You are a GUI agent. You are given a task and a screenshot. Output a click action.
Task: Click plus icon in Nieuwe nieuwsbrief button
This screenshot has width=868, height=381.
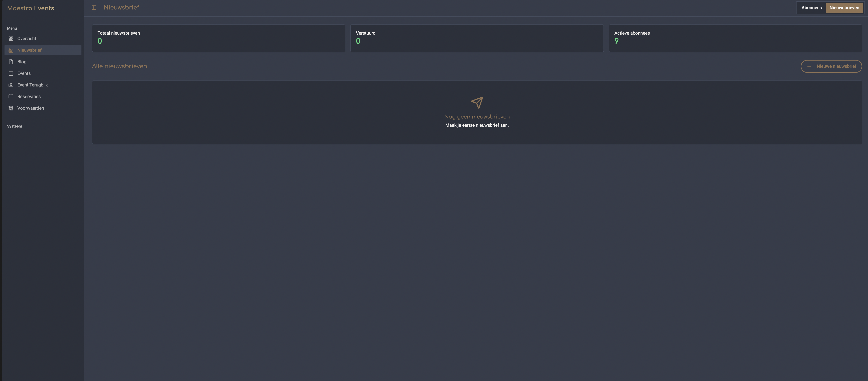point(809,66)
